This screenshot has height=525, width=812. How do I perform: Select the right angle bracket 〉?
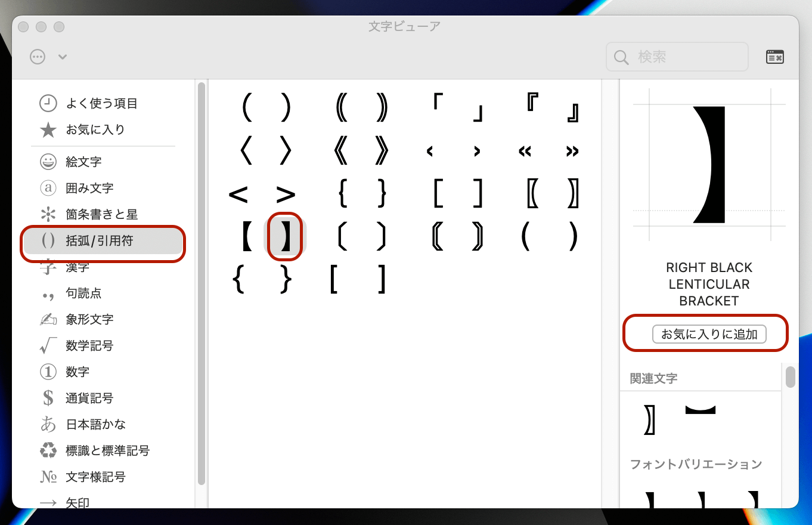coord(286,151)
